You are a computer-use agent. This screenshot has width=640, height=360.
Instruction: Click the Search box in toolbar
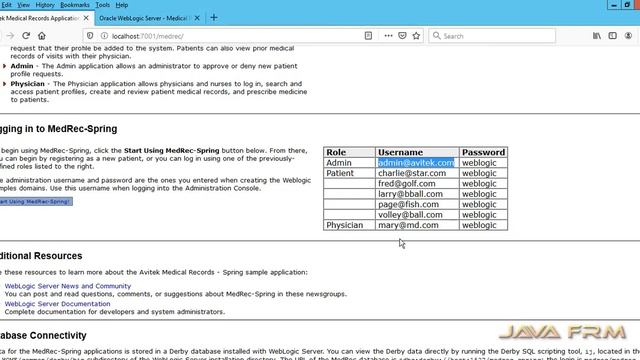492,36
